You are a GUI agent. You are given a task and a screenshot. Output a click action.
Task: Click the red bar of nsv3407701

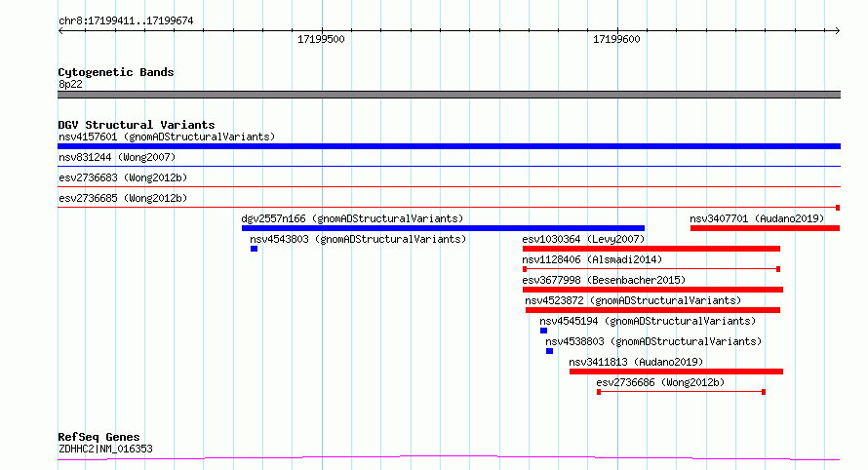[x=765, y=228]
